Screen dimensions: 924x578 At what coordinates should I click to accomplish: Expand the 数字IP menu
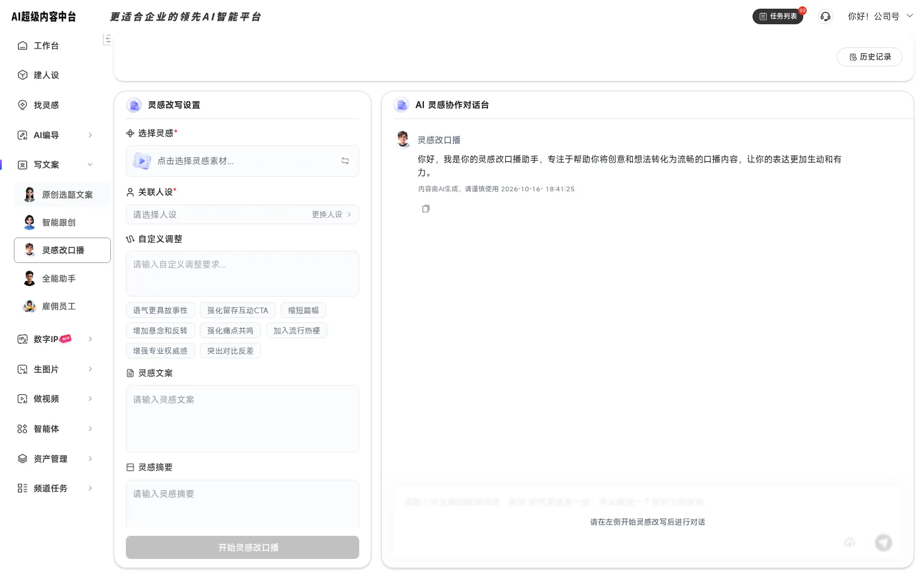(55, 339)
